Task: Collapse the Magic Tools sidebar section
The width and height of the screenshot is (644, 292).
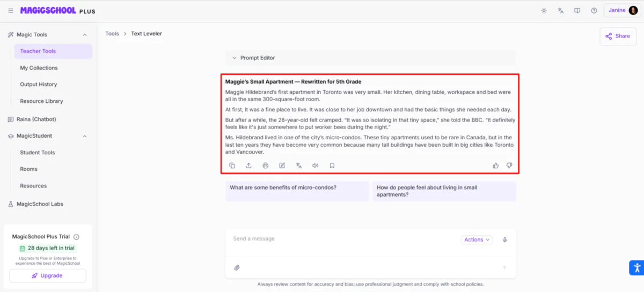Action: [85, 35]
